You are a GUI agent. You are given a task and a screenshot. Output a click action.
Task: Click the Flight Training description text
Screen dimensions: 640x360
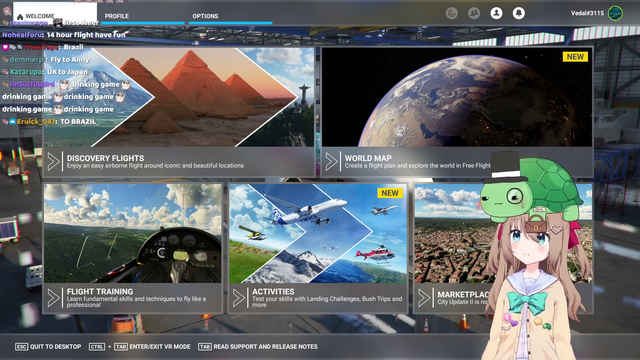click(x=136, y=302)
